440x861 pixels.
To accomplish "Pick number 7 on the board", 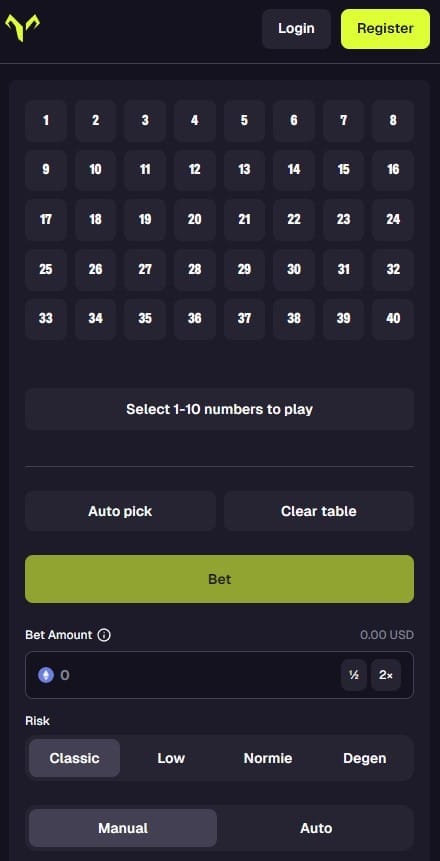I will [343, 120].
